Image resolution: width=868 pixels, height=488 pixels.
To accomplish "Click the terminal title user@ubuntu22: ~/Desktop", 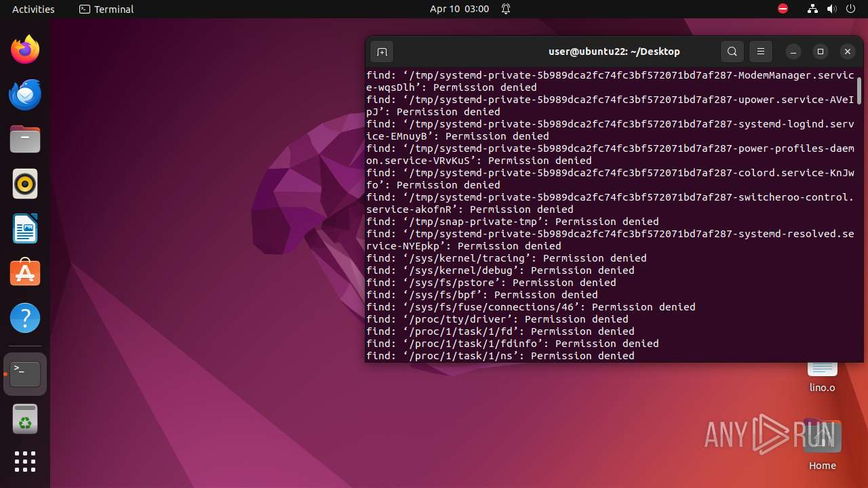I will tap(614, 52).
